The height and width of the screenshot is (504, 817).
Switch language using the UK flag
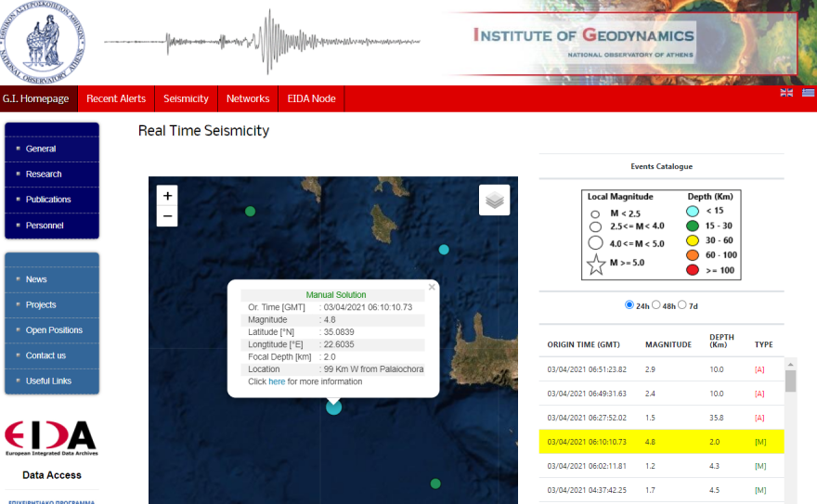point(786,93)
